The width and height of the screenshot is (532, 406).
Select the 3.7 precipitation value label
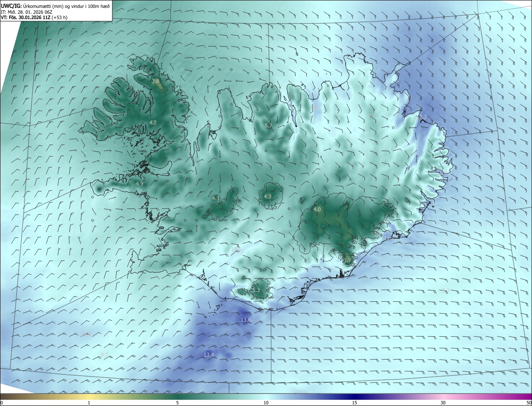coord(347,261)
